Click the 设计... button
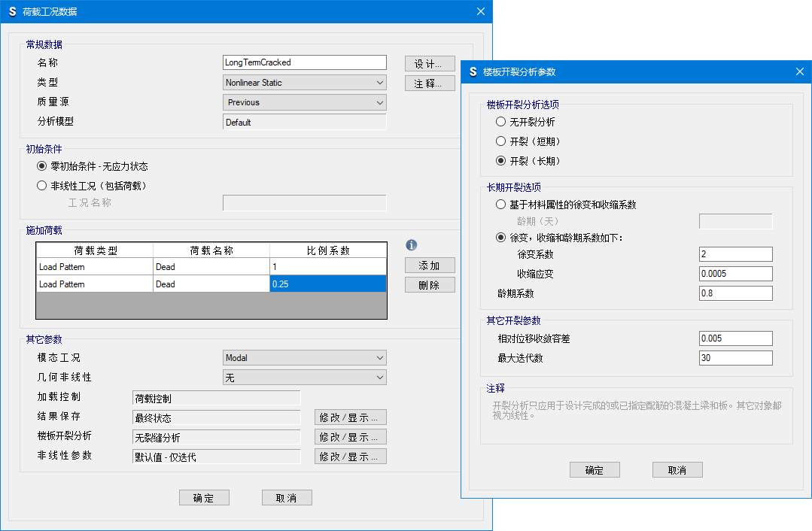 (x=430, y=63)
